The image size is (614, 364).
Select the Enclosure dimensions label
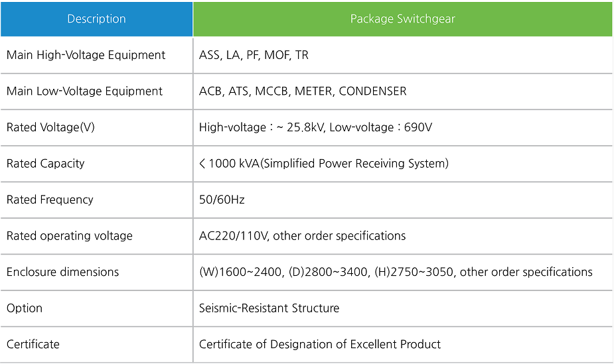[x=62, y=272]
